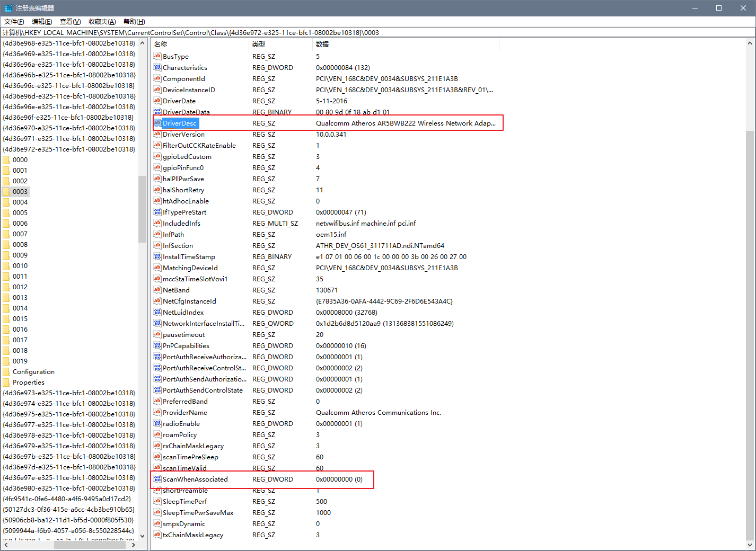Select the binary icon for InstallTimeStamp
Viewport: 756px width, 551px height.
[157, 256]
